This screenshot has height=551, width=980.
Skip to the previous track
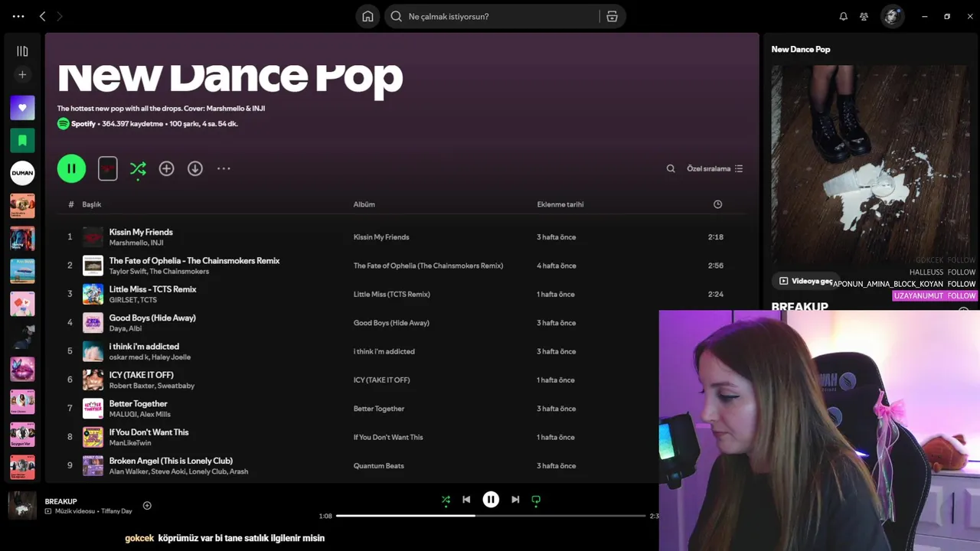(x=466, y=500)
